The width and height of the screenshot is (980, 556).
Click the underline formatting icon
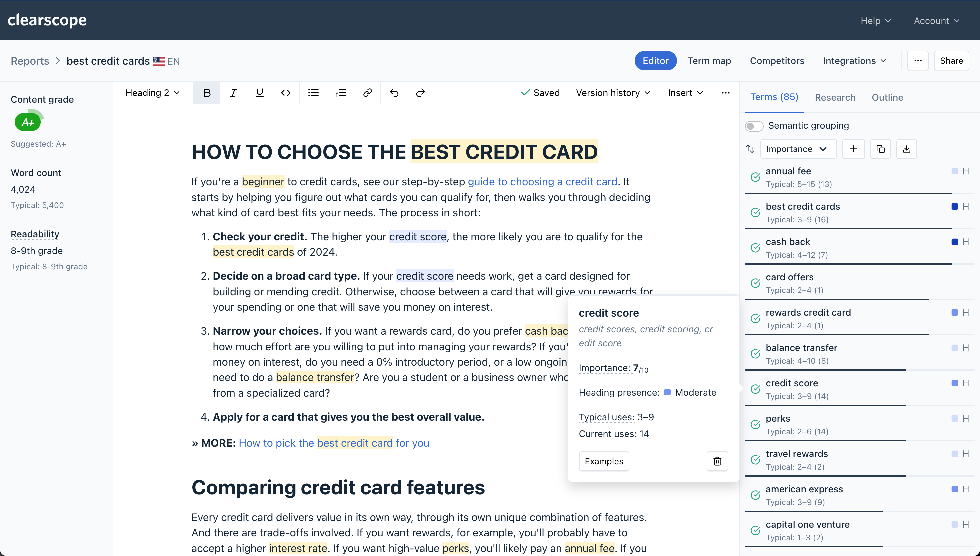click(260, 92)
